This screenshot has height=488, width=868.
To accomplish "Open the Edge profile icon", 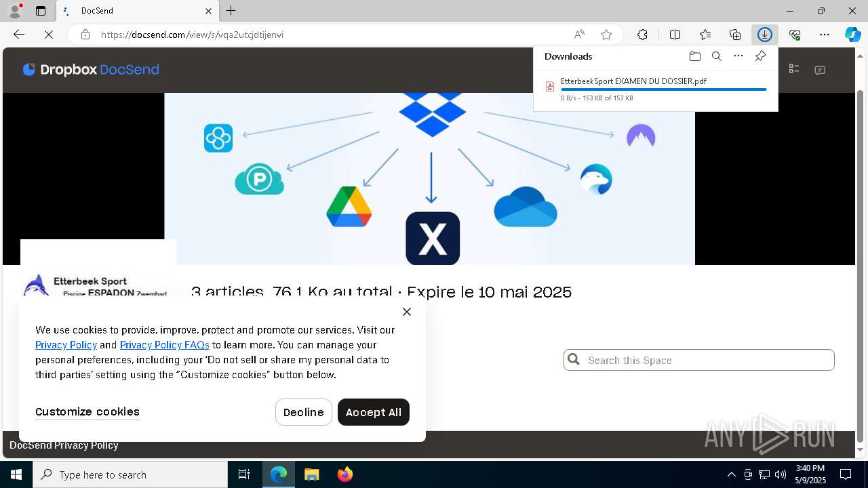I will point(15,11).
